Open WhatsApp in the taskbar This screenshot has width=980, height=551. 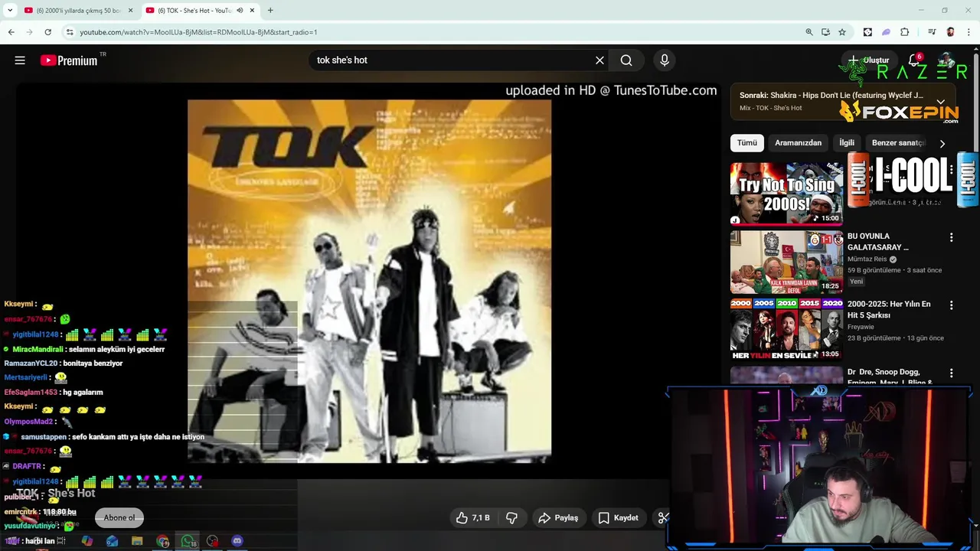[188, 541]
